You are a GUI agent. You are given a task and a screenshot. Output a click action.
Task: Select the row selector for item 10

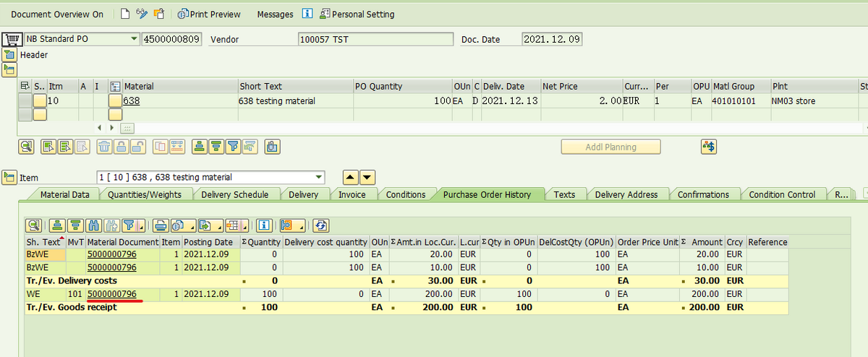[x=25, y=100]
